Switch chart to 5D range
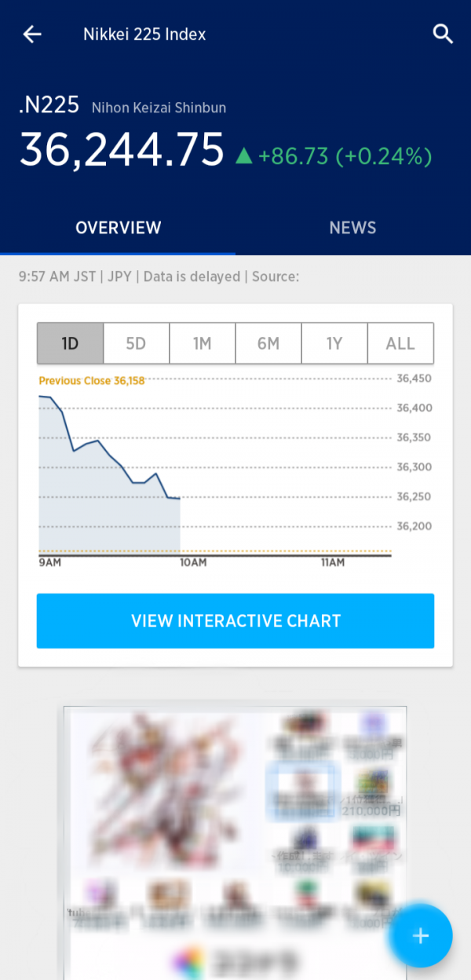 (x=136, y=343)
